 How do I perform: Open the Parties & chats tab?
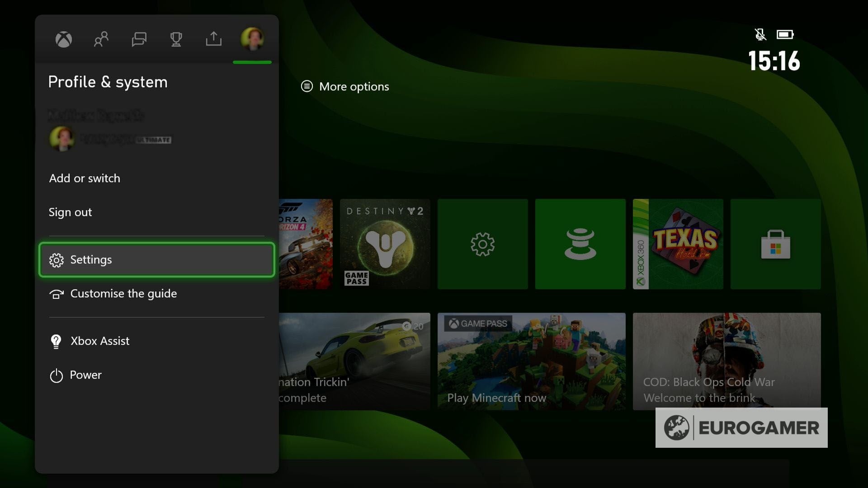[x=139, y=40]
